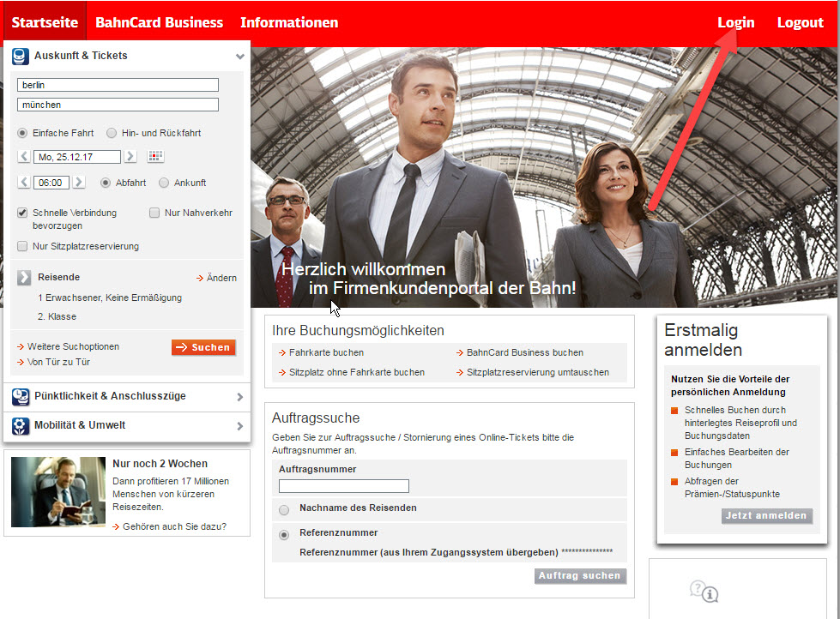Image resolution: width=840 pixels, height=619 pixels.
Task: Click Sitzplatz ohne Fahrkarte buchen link
Action: point(352,372)
